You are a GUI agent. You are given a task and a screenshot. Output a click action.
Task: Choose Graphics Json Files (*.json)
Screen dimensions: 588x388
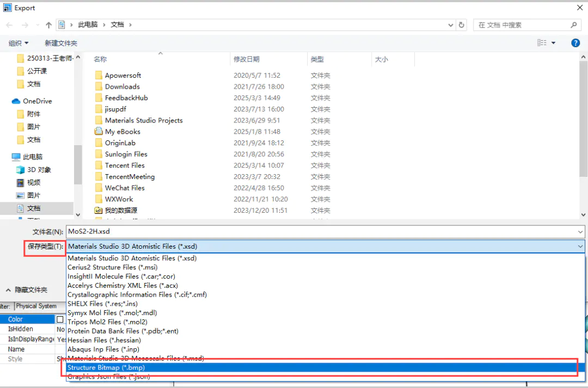click(109, 377)
